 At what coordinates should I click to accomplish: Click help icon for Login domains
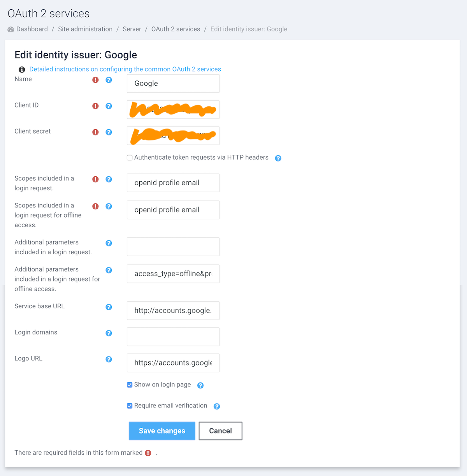tap(109, 333)
